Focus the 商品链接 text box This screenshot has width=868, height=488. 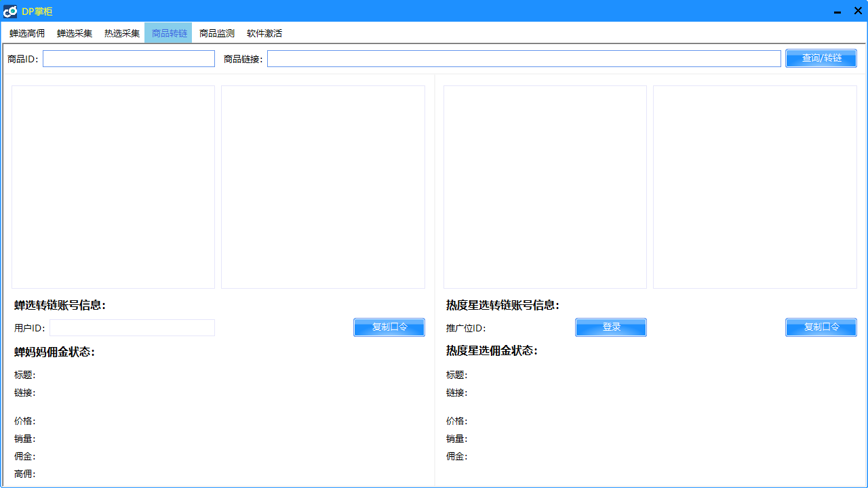[x=524, y=59]
